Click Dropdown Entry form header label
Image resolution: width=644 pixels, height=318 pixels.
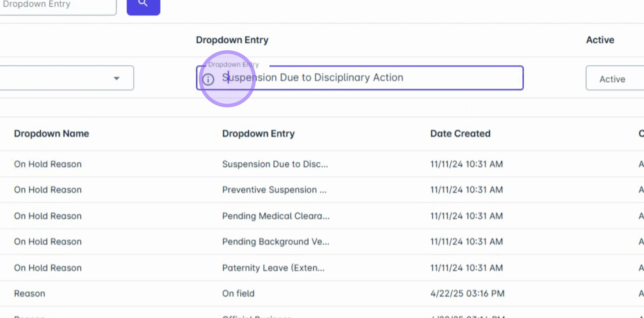click(232, 40)
